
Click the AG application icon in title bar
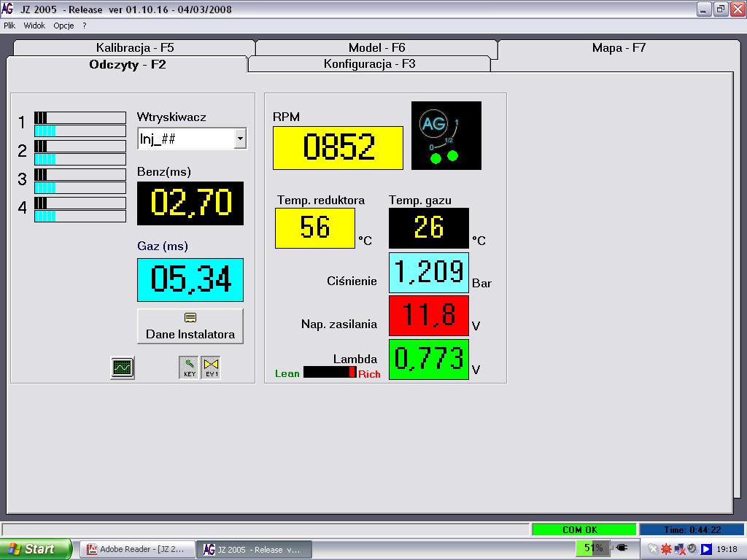click(7, 8)
